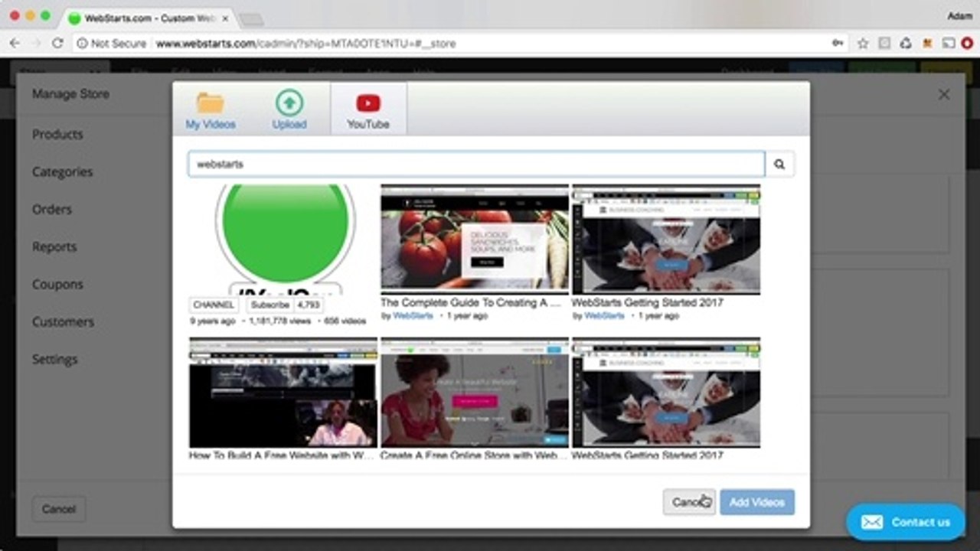Click the Add Videos button
The height and width of the screenshot is (551, 980).
(757, 502)
